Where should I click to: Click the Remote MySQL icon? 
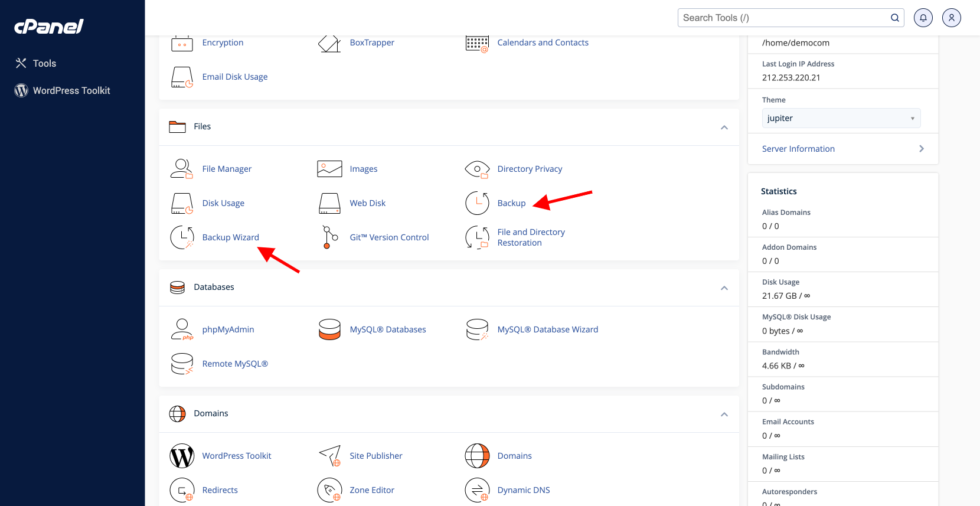182,364
